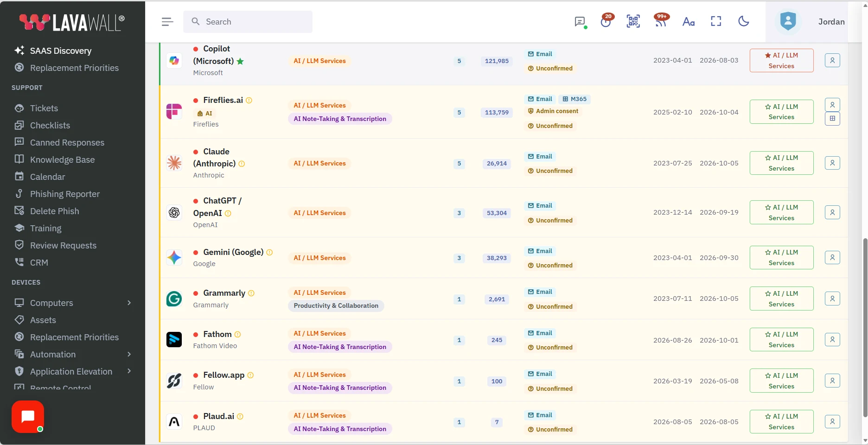Star the Gemini AI / LLM Services button
The image size is (868, 445).
pyautogui.click(x=781, y=257)
